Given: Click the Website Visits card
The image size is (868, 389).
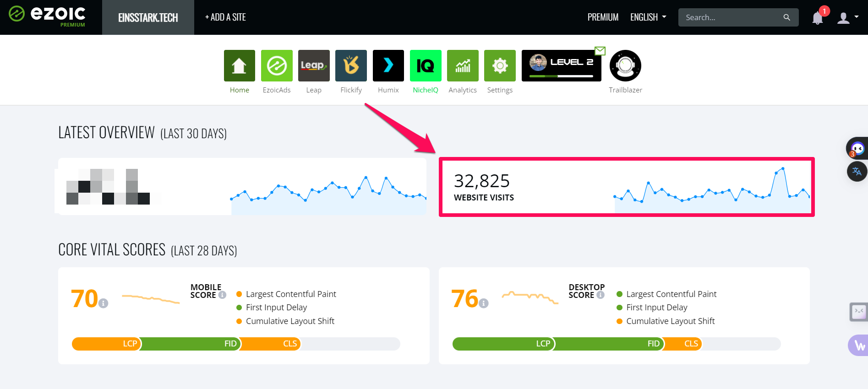Looking at the screenshot, I should coord(627,187).
